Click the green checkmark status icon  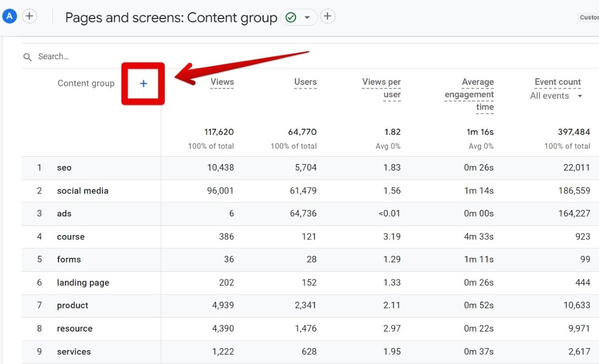(291, 17)
